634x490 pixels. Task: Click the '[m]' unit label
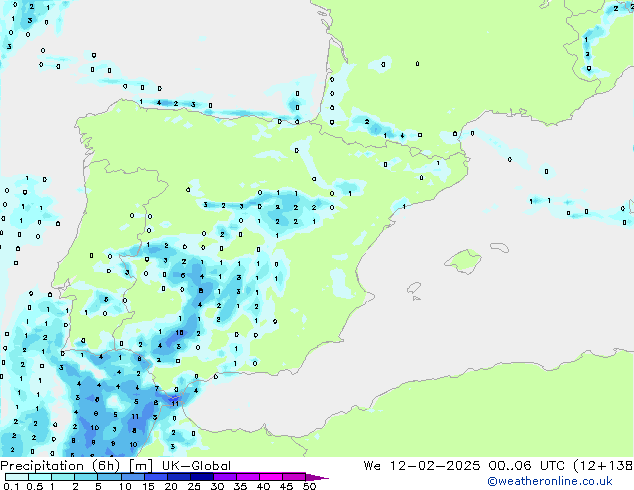pos(141,466)
